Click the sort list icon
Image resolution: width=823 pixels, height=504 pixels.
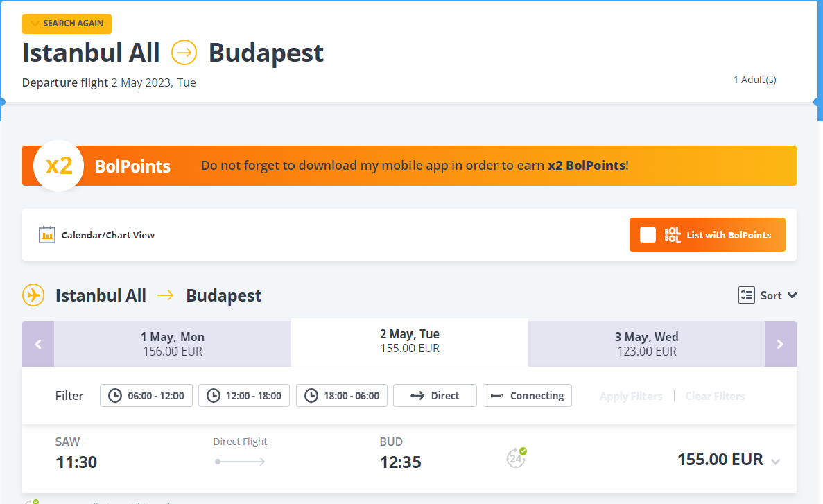pos(746,295)
